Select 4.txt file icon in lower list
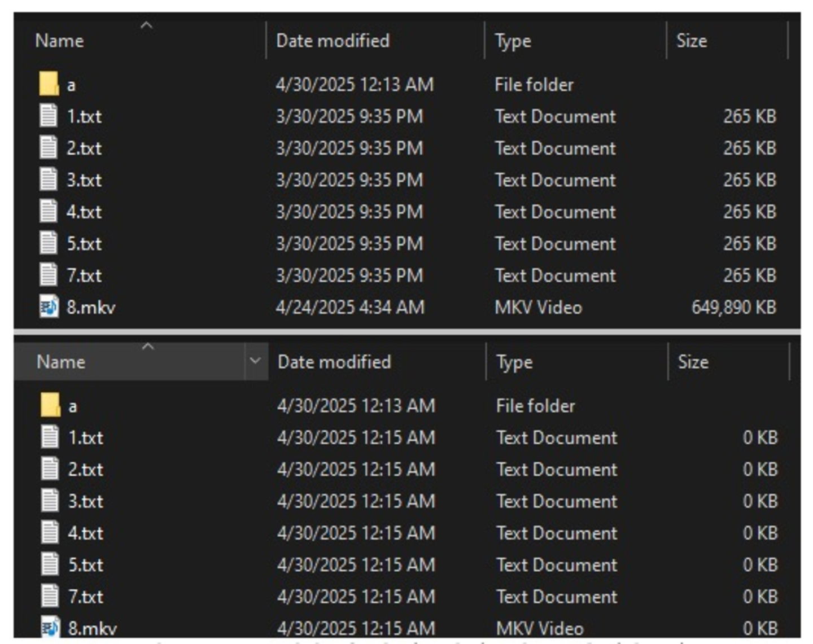Screen dimensions: 813x644 [x=50, y=532]
